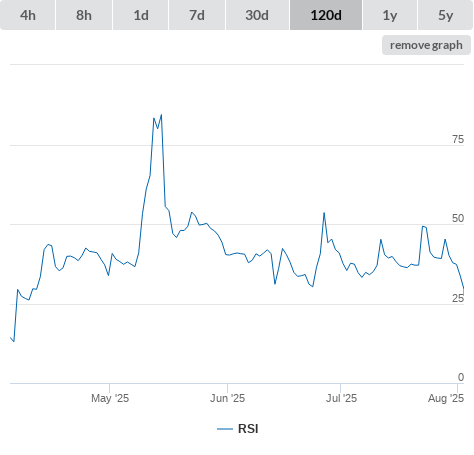Click the blue RSI legend line swatch

[x=225, y=429]
